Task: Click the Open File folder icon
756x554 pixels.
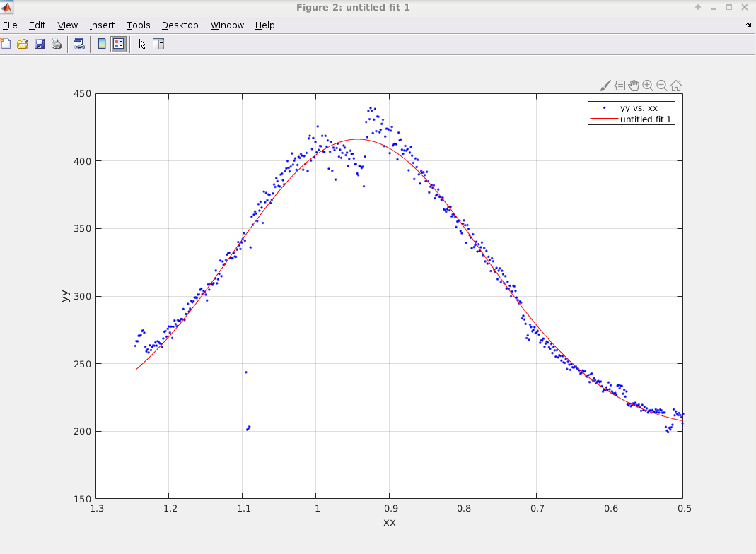Action: (x=23, y=44)
